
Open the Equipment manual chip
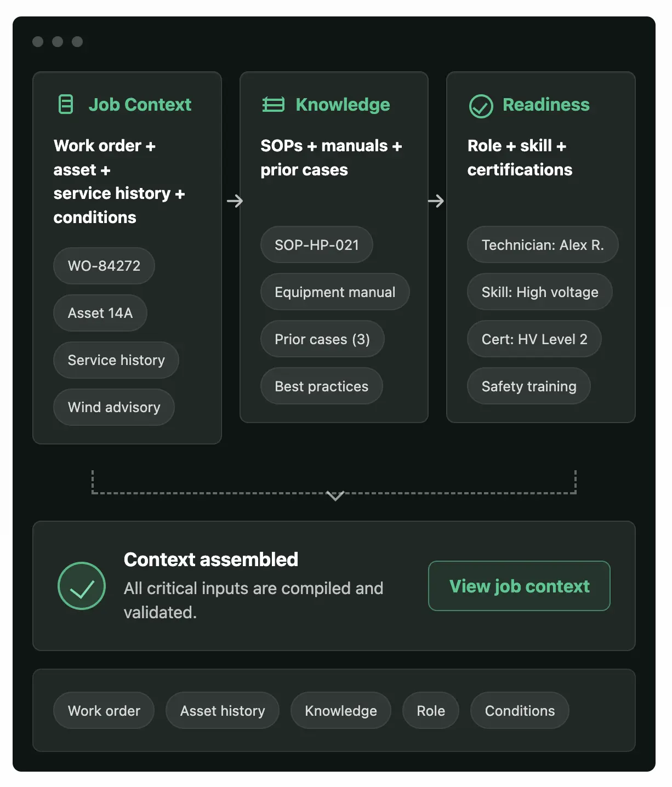pyautogui.click(x=335, y=292)
